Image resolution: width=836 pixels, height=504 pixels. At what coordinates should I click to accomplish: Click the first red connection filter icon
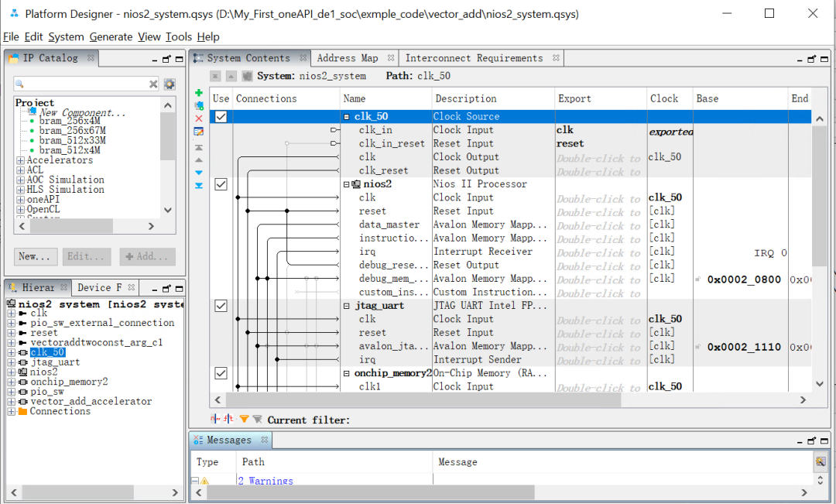point(215,419)
